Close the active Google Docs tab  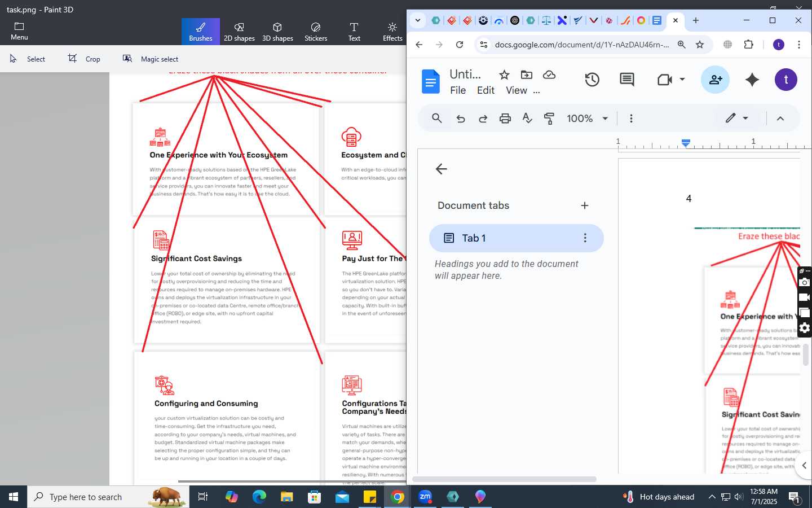[x=675, y=20]
